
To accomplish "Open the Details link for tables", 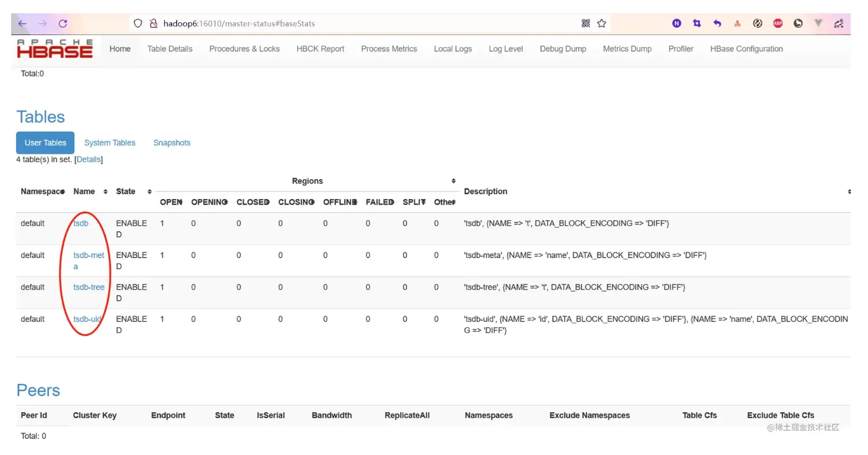I will click(x=89, y=160).
